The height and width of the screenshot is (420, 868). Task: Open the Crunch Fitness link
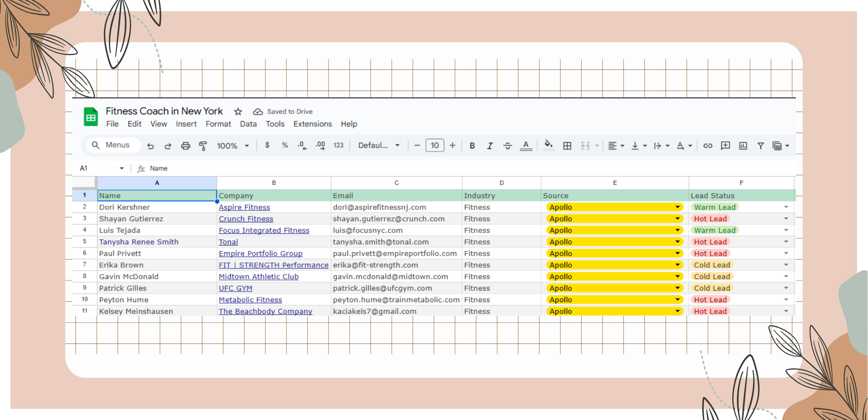point(246,219)
